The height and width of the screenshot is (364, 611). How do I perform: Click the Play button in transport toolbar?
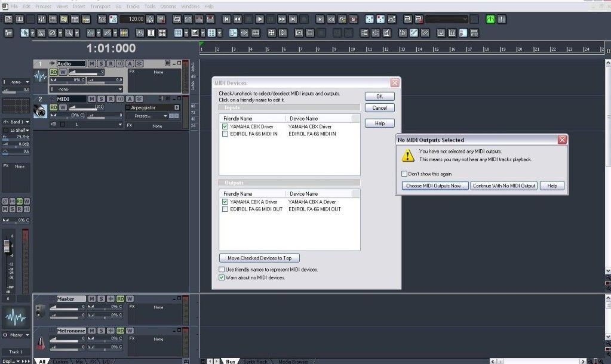[x=260, y=19]
